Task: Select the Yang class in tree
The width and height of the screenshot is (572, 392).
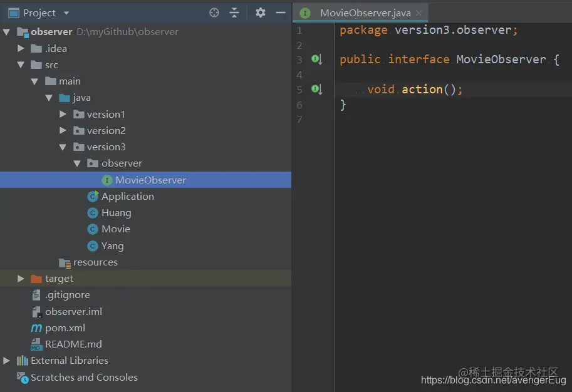Action: tap(112, 246)
